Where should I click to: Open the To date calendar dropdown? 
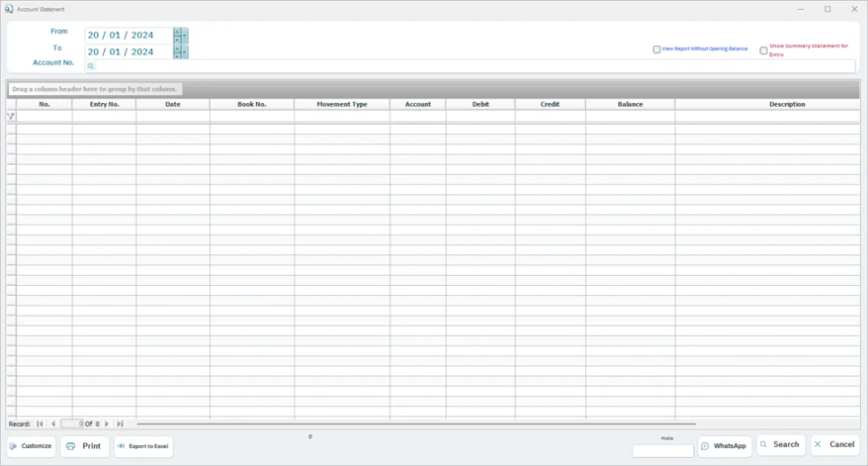click(x=184, y=52)
